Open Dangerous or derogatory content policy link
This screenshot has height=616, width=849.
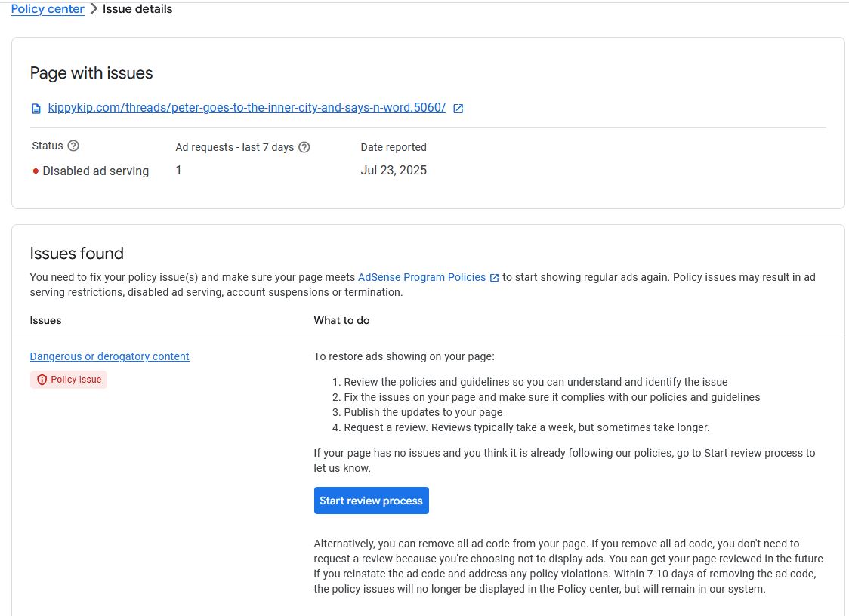[x=110, y=356]
